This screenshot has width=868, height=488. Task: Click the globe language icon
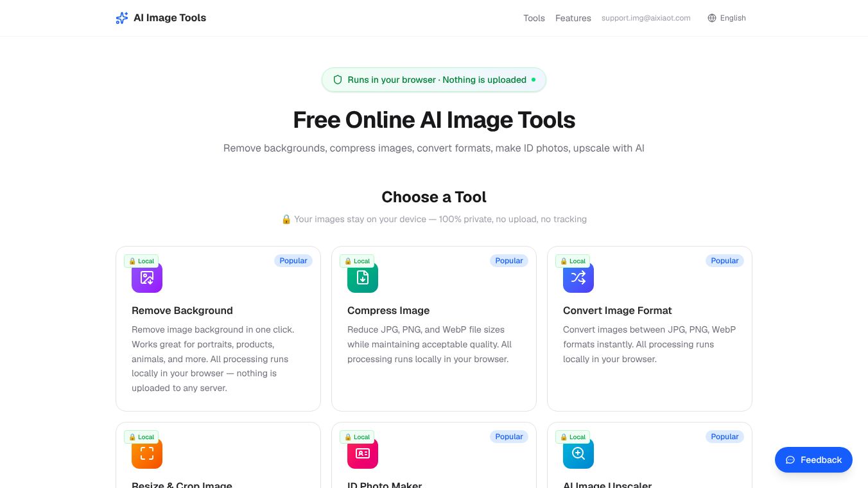click(x=712, y=18)
